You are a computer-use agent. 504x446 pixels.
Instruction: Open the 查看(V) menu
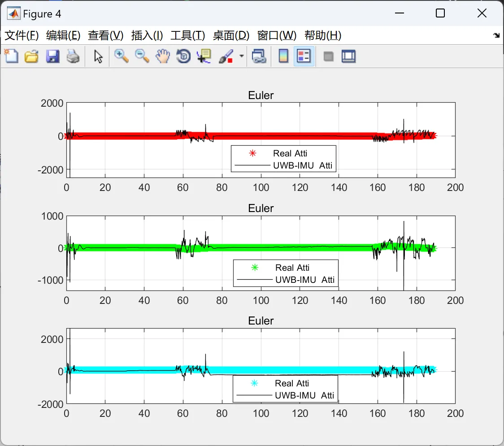point(105,35)
